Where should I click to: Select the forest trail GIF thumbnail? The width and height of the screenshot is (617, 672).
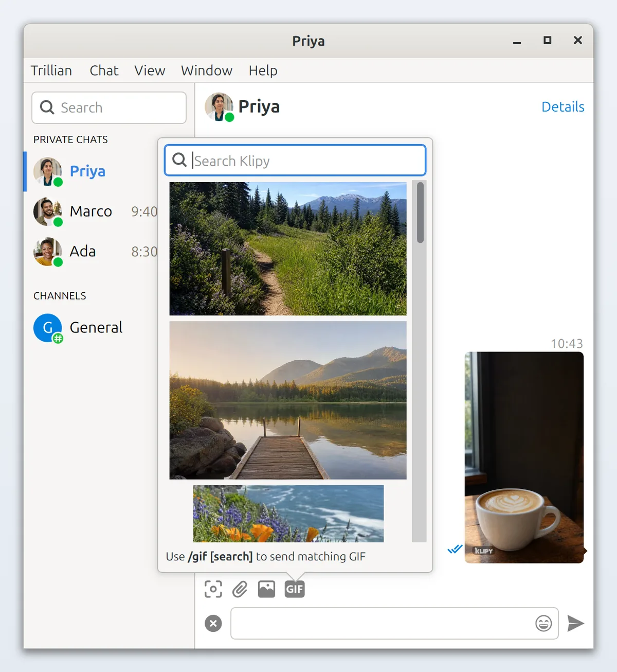(x=288, y=249)
